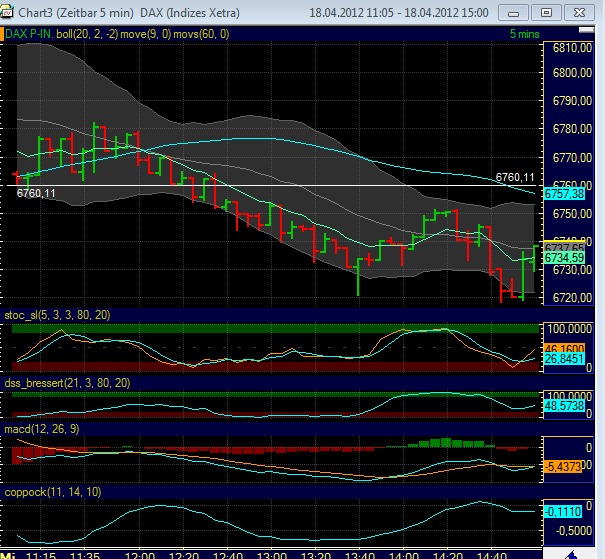Image resolution: width=605 pixels, height=559 pixels.
Task: Click the macd(12, 26, 9) panel title
Action: pos(42,429)
